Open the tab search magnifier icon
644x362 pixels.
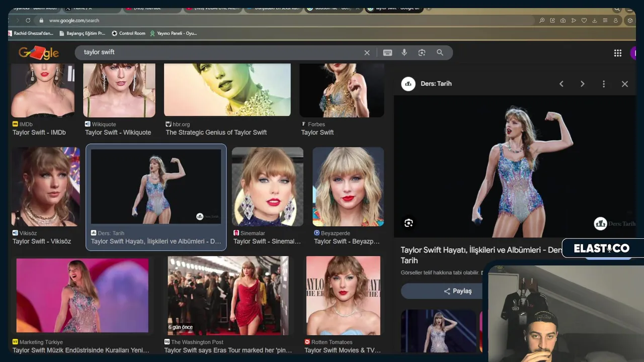click(617, 9)
